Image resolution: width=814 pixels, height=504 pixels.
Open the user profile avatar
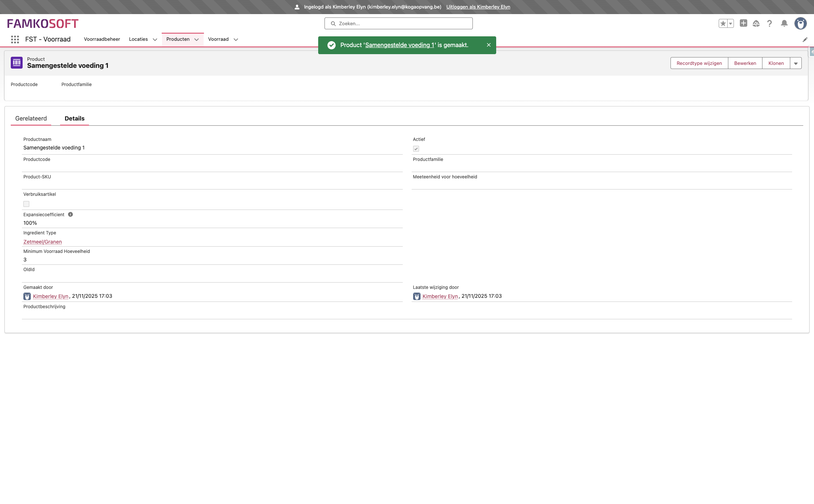[800, 24]
